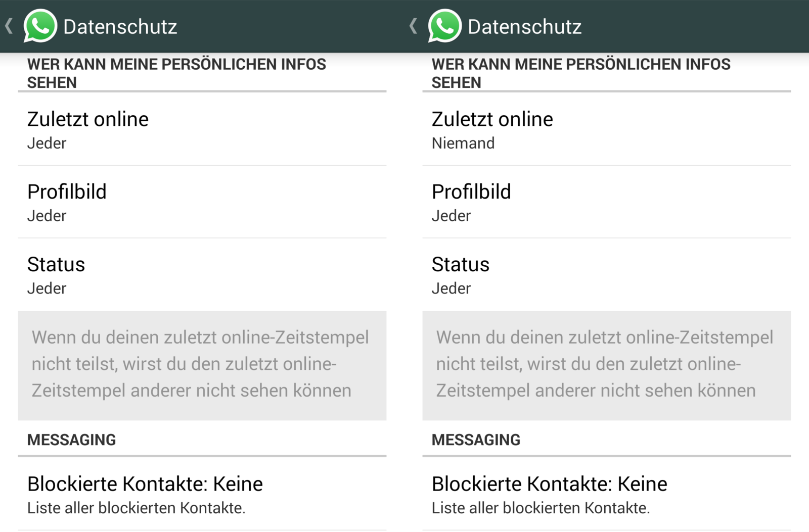Click the MESSAGING section header on the left
This screenshot has width=809, height=532.
(71, 440)
